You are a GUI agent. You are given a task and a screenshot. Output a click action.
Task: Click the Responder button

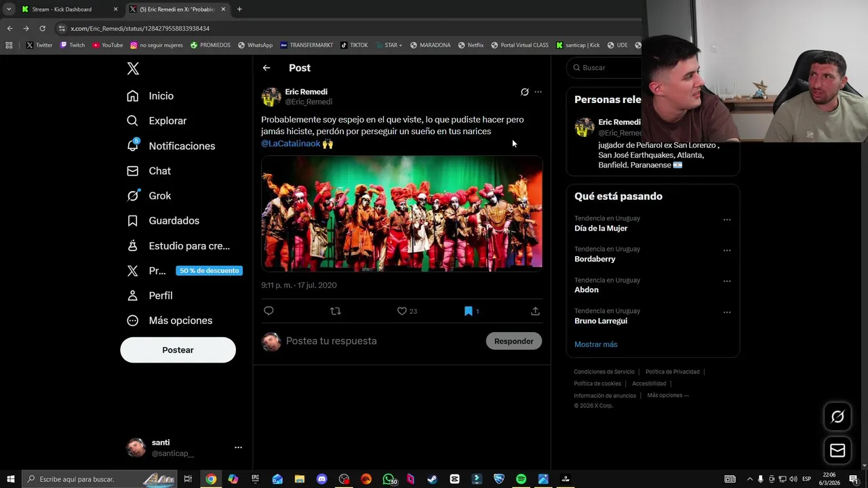[513, 341]
